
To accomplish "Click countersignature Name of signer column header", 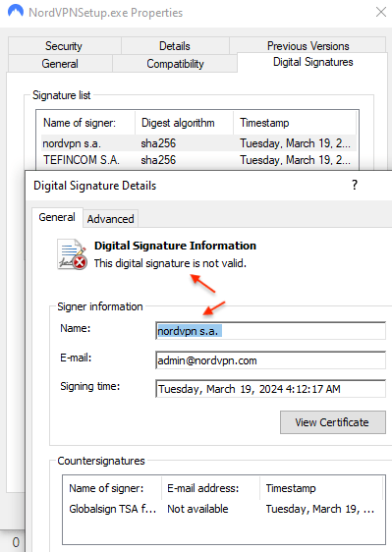I will point(112,488).
